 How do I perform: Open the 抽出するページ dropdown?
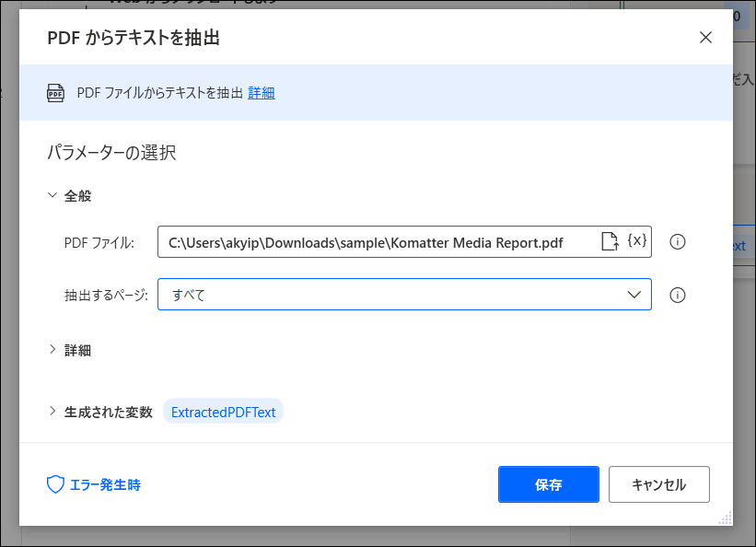[405, 294]
